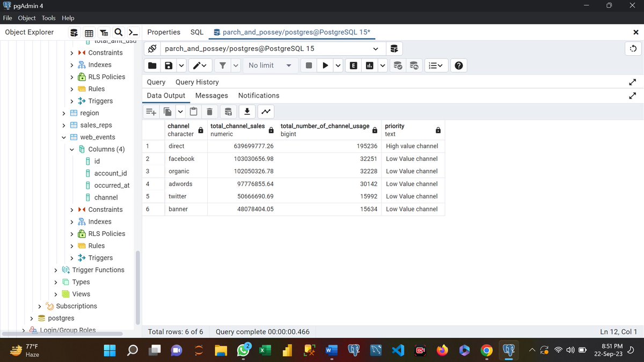Click the Open File folder icon
The image size is (644, 362).
pos(152,65)
